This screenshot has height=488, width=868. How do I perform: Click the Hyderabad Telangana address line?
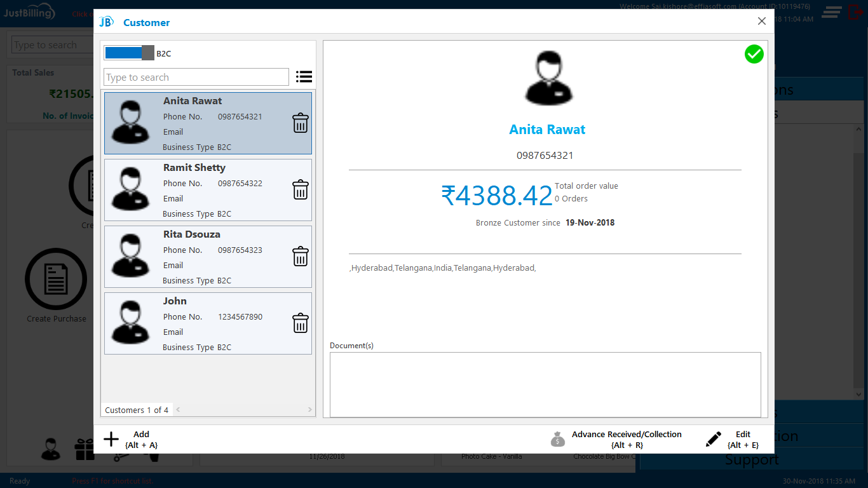[x=443, y=268]
